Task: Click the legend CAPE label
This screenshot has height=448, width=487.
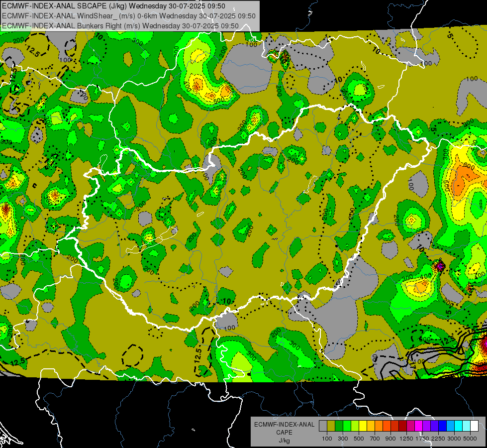Action: pyautogui.click(x=284, y=433)
